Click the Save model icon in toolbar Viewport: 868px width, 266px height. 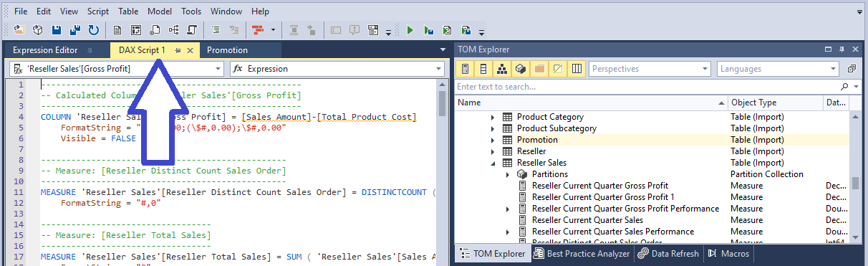56,30
